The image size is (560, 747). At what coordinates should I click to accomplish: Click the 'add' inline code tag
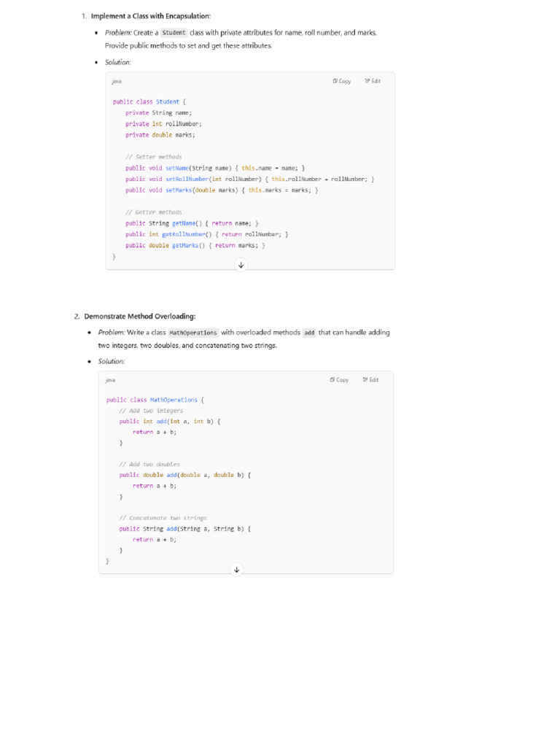309,333
